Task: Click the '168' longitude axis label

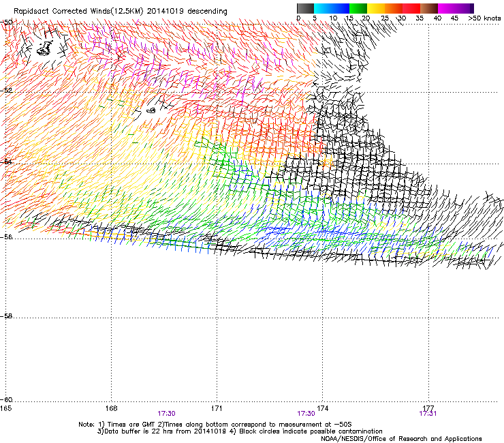Action: (112, 408)
